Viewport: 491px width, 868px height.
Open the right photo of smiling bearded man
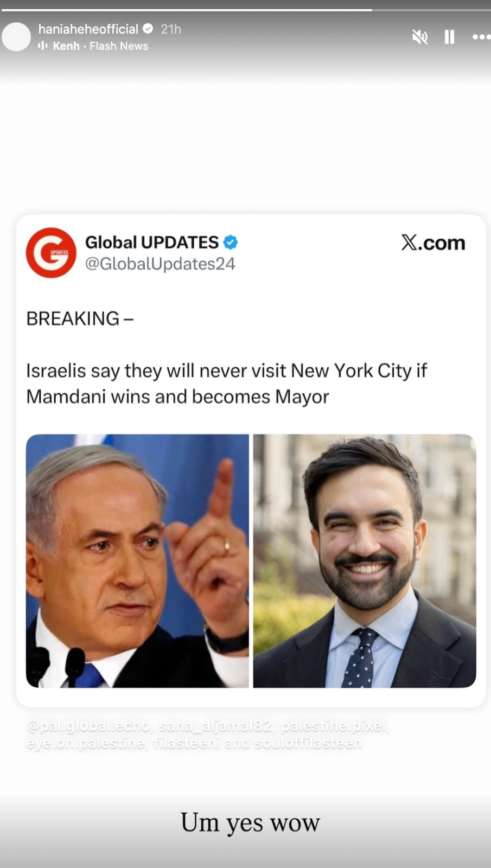[x=365, y=561]
